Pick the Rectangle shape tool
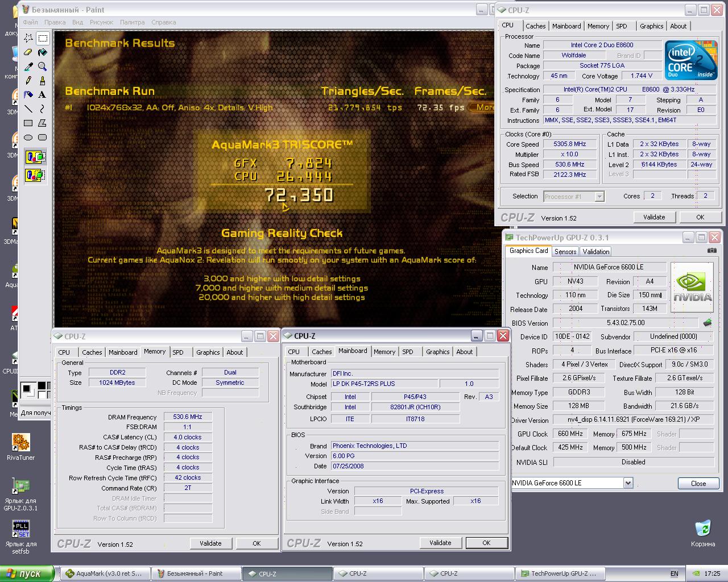Image resolution: width=728 pixels, height=582 pixels. coord(28,123)
